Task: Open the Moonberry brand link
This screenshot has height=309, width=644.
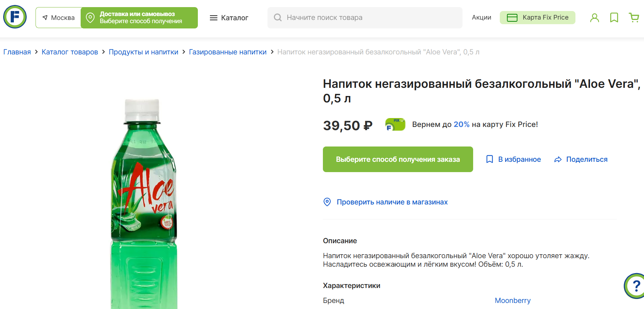Action: [513, 300]
